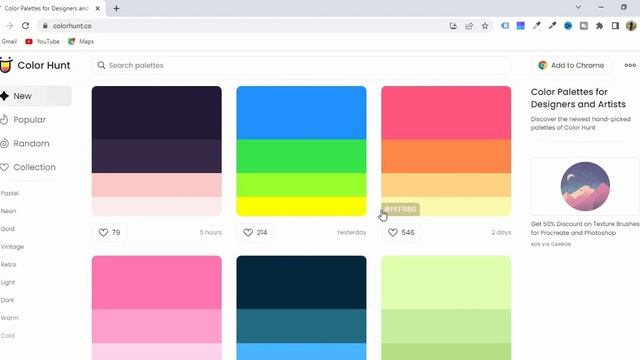Viewport: 640px width, 360px height.
Task: Open the Chrome profile avatar
Action: tap(631, 26)
